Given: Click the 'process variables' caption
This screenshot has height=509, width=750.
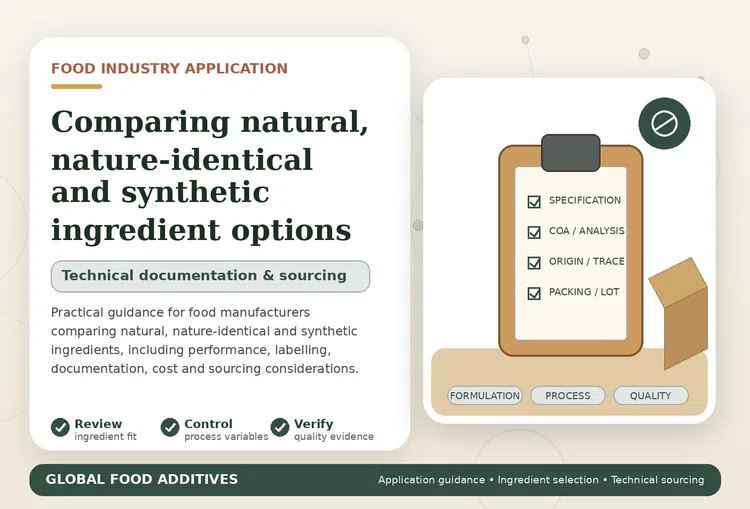Looking at the screenshot, I should [x=226, y=437].
